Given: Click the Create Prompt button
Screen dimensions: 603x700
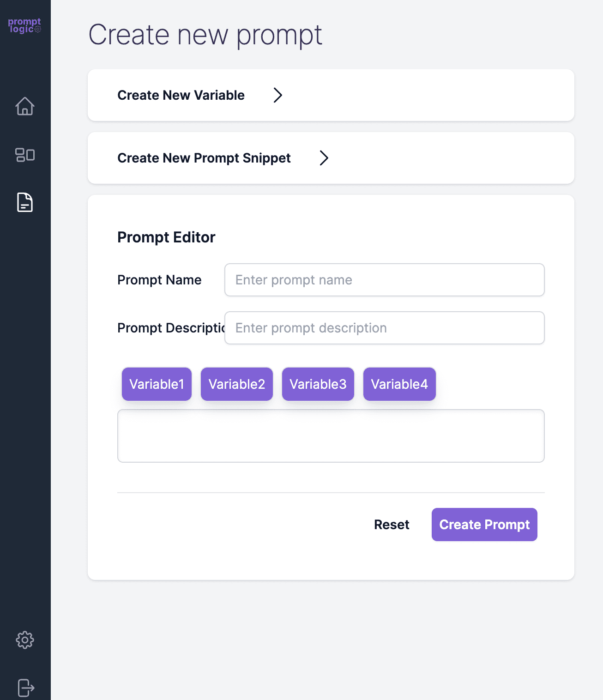Looking at the screenshot, I should pyautogui.click(x=484, y=525).
